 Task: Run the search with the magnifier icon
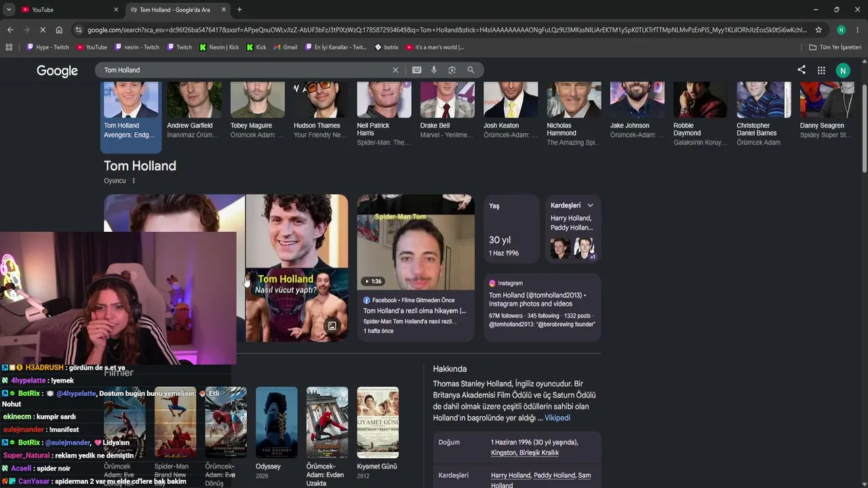[x=471, y=70]
